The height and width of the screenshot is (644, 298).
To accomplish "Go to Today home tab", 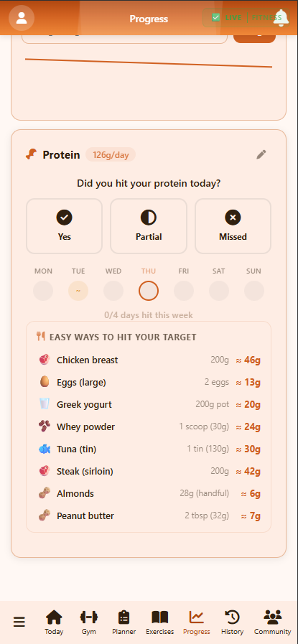I will (x=54, y=622).
